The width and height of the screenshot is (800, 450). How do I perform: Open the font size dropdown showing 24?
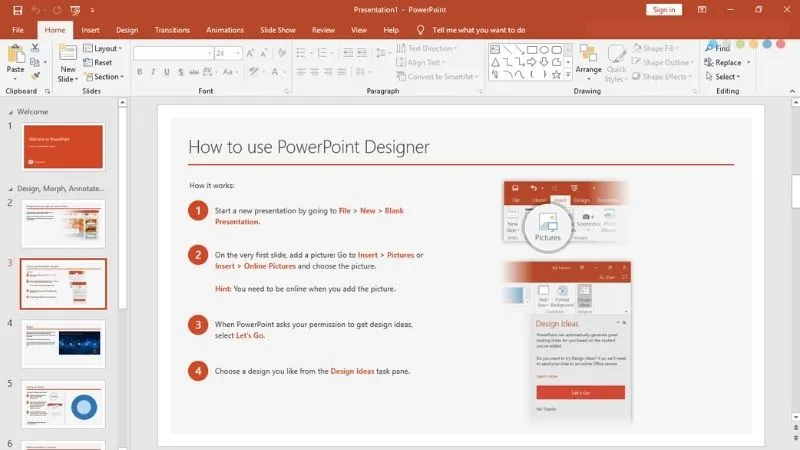click(228, 53)
